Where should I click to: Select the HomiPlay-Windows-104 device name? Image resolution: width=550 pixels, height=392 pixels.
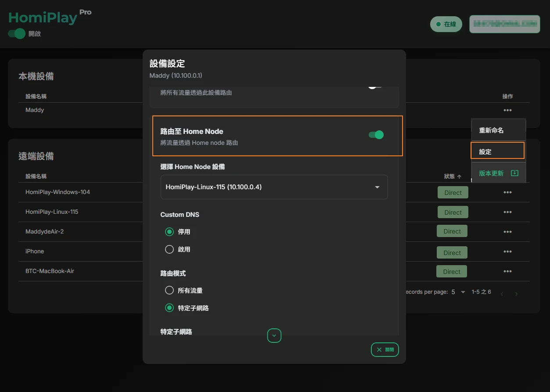(58, 192)
